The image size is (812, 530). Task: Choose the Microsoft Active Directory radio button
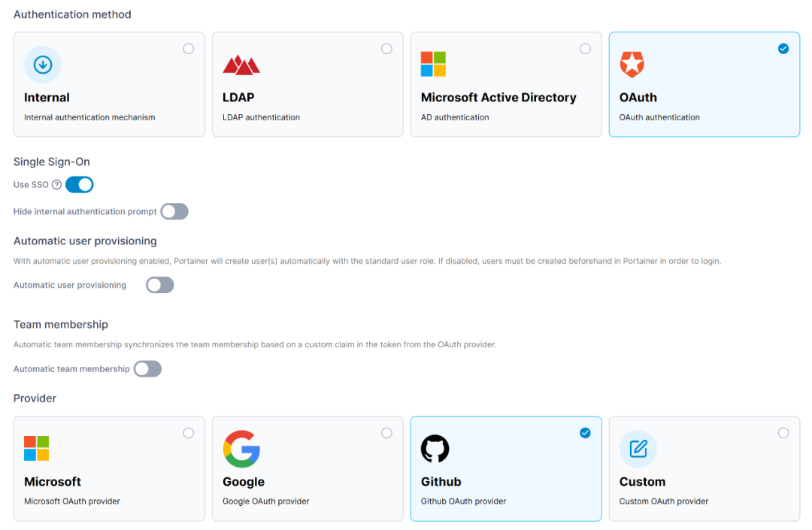click(x=585, y=49)
